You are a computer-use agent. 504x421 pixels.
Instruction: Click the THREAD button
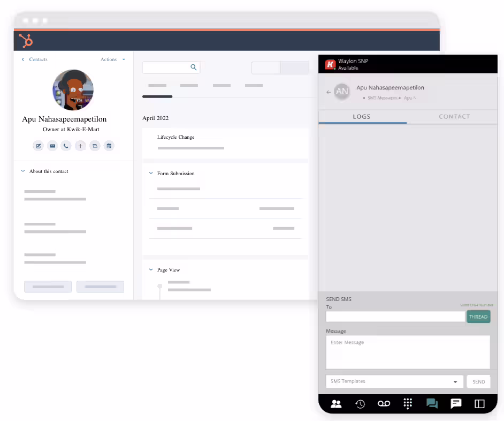point(478,317)
